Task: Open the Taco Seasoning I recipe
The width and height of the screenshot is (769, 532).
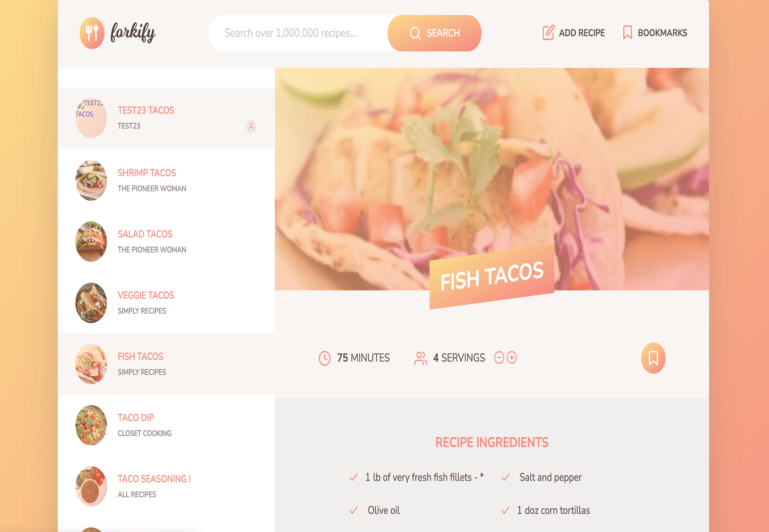Action: click(x=166, y=486)
